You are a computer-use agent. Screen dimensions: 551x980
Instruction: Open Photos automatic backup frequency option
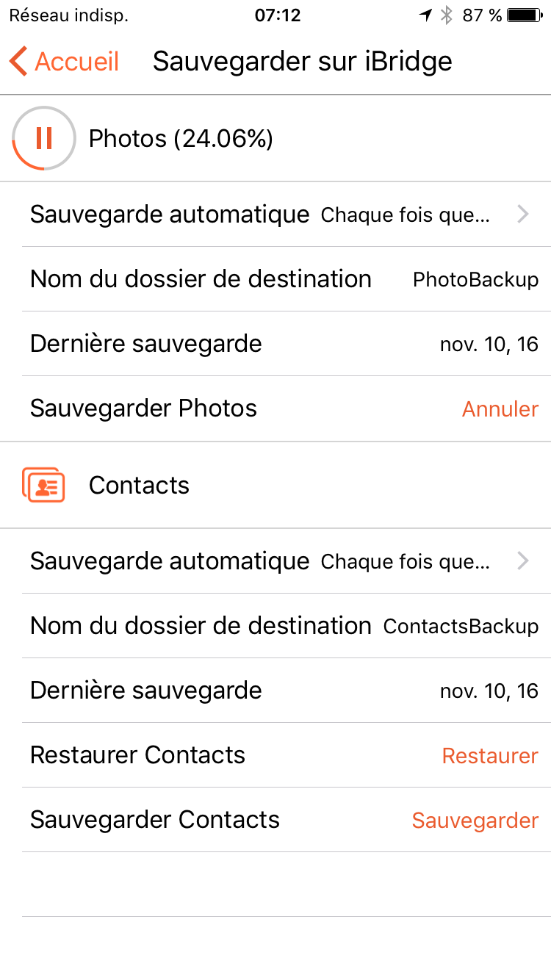tap(405, 215)
